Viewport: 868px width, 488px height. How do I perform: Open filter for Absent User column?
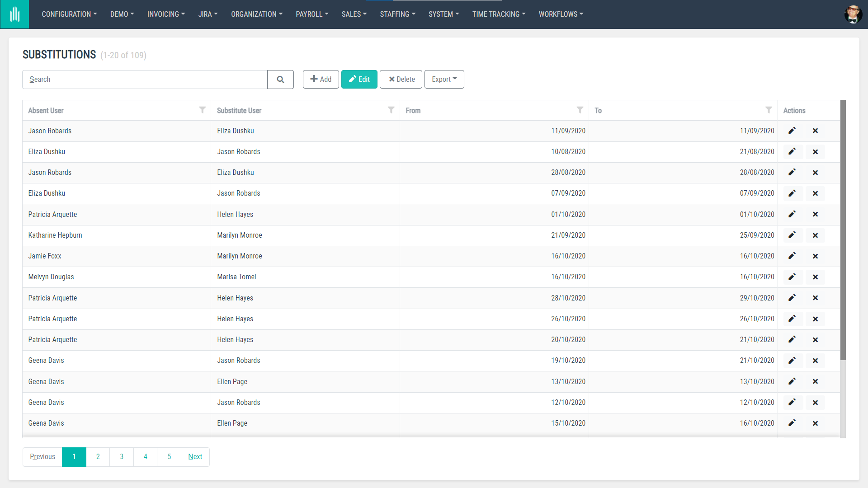click(203, 110)
